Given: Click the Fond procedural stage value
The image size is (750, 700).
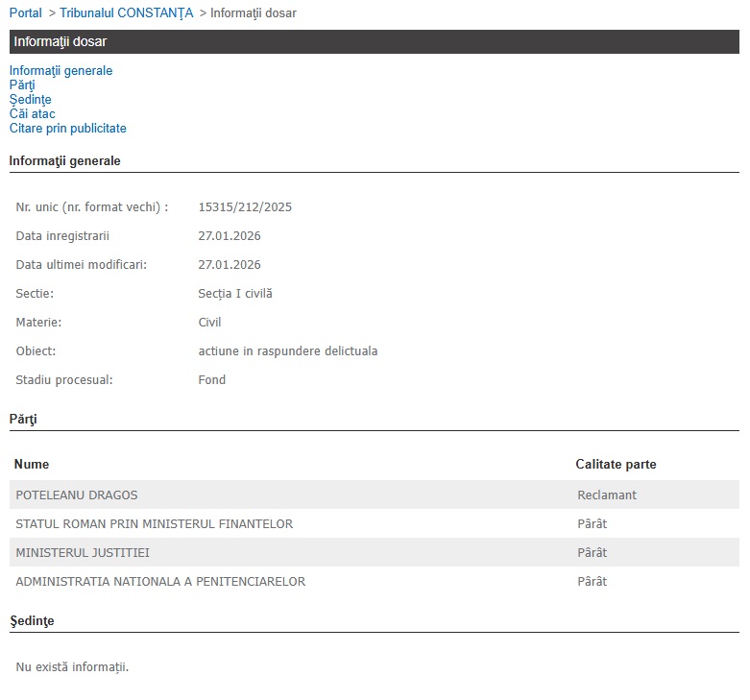Looking at the screenshot, I should click(x=211, y=380).
